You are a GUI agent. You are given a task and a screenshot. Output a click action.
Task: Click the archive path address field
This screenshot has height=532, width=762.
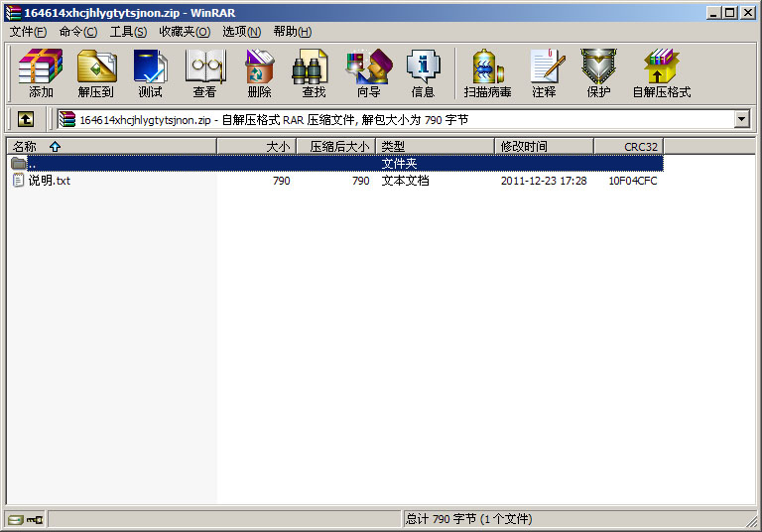[403, 119]
